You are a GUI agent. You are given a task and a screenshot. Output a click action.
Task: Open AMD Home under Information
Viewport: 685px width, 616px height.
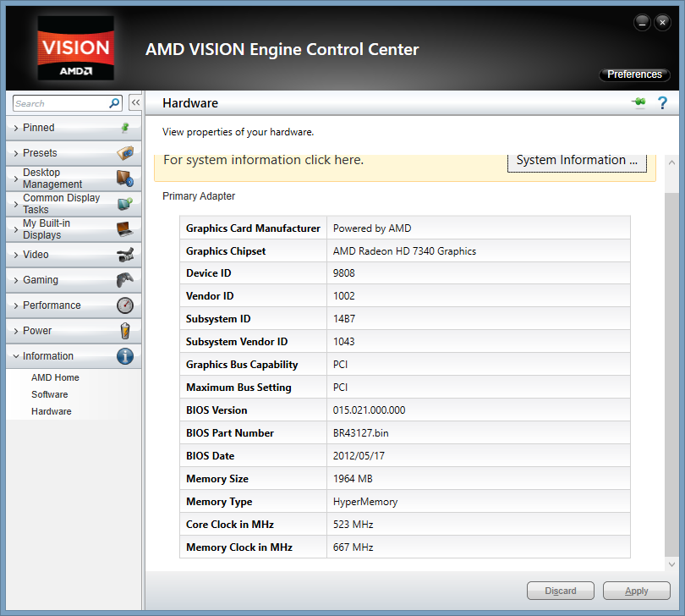[x=55, y=377]
